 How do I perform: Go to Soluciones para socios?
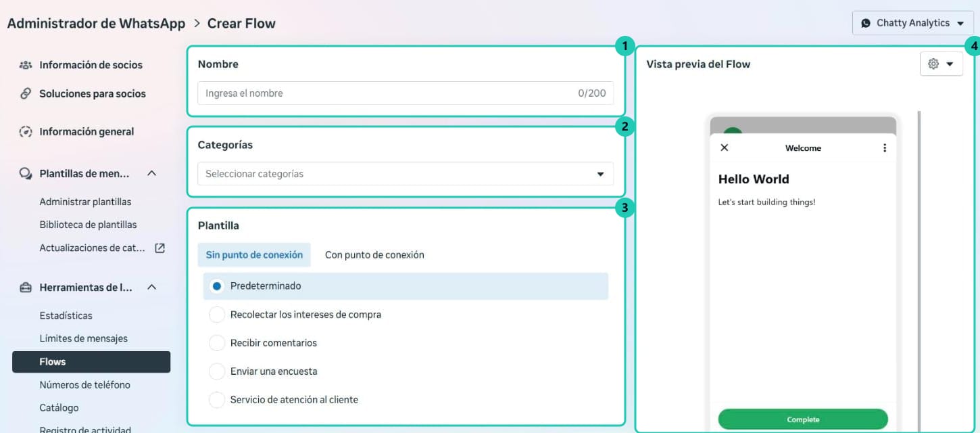tap(93, 93)
